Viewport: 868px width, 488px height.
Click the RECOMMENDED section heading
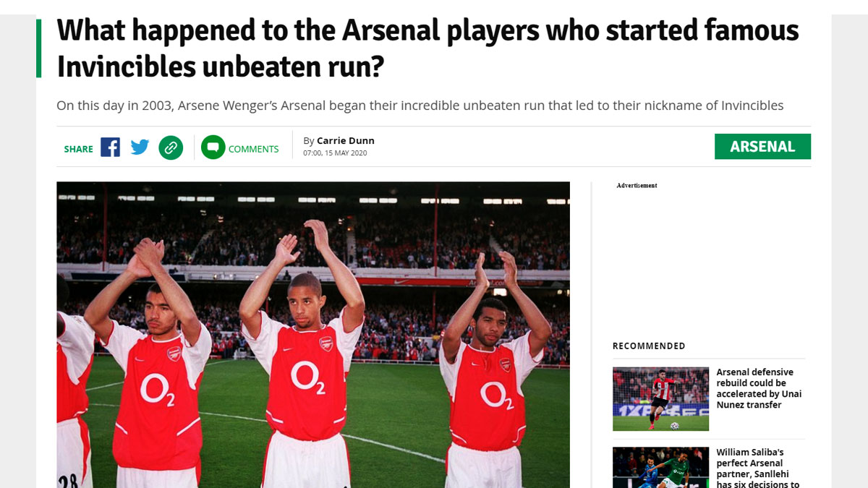tap(649, 346)
